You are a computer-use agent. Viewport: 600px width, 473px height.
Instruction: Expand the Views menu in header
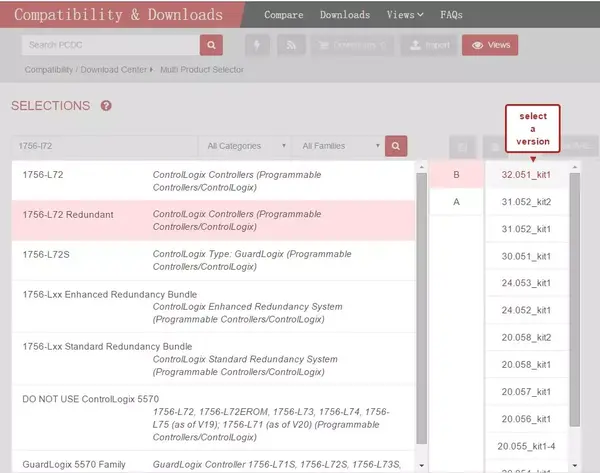[x=405, y=15]
